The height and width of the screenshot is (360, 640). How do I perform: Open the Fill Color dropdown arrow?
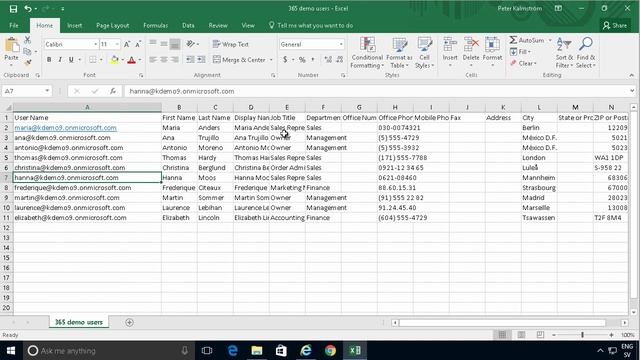[122, 60]
